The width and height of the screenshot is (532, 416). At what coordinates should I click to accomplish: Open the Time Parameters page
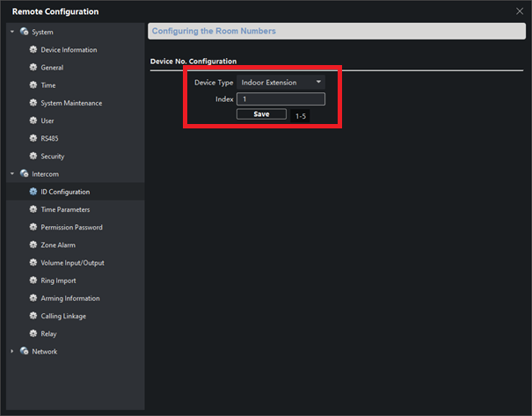tap(65, 209)
